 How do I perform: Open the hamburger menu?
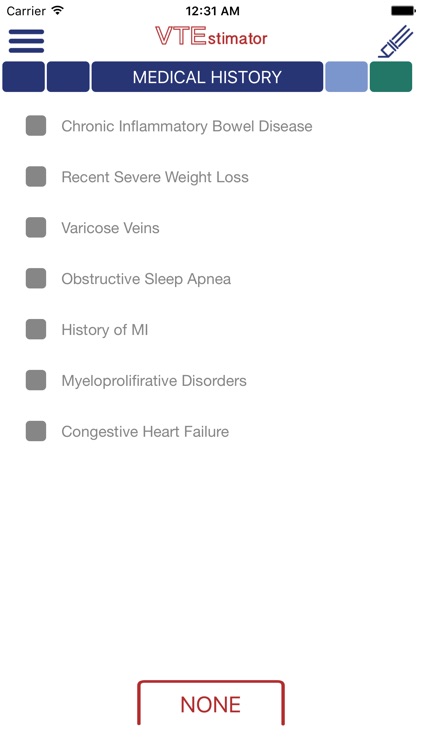tap(26, 41)
